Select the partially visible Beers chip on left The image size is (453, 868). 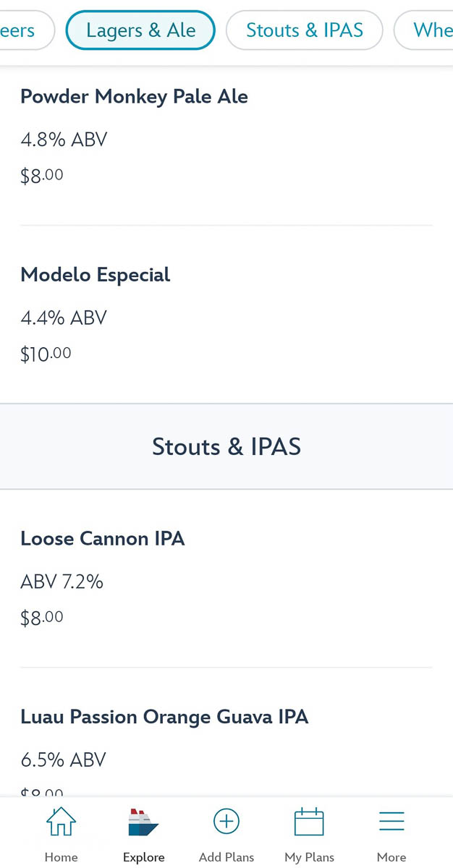coord(27,30)
